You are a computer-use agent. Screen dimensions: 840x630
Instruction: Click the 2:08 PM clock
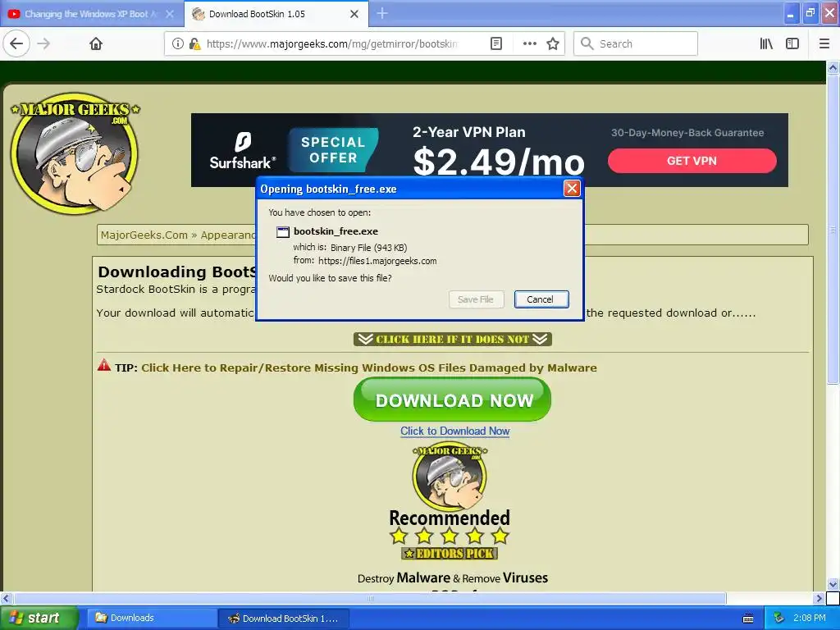[x=810, y=619]
